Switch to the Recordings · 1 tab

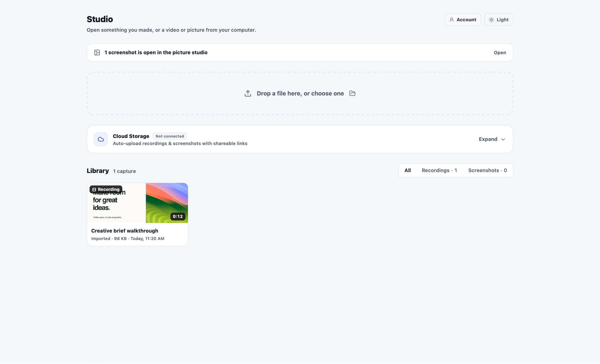click(x=439, y=170)
